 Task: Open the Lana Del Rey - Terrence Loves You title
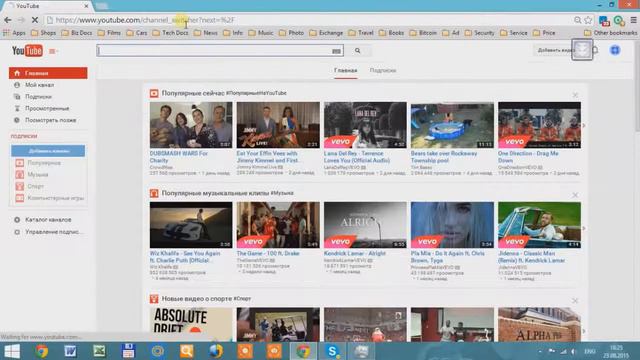click(357, 157)
